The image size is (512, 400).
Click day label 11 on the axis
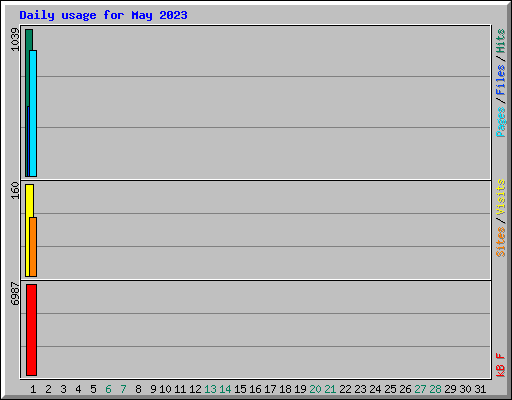click(180, 389)
